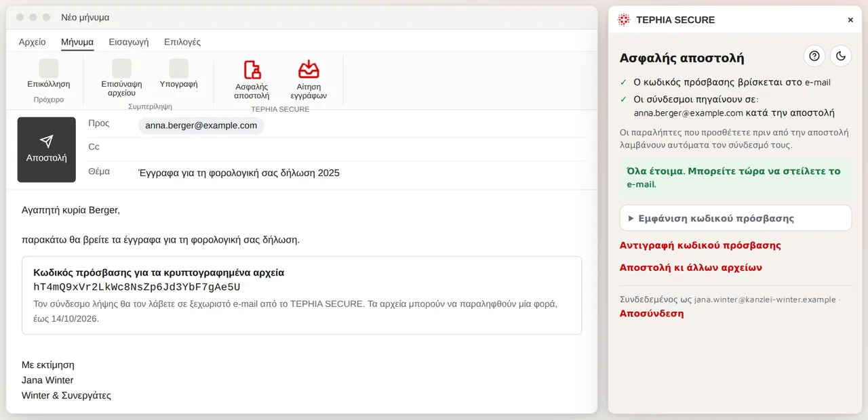Expand Εμφάνιση κωδικού πρόσβασης disclosure

tap(736, 218)
